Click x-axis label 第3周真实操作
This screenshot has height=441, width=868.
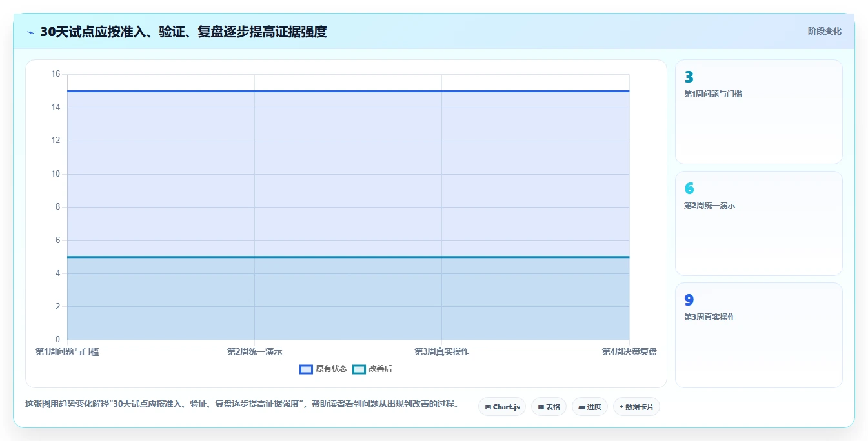click(441, 351)
